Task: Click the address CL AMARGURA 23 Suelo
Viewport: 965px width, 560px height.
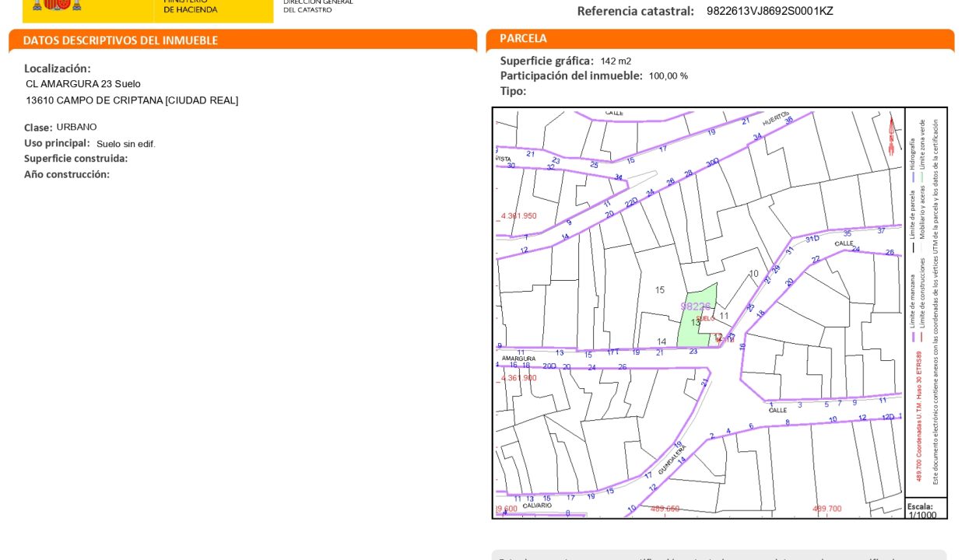Action: (83, 84)
